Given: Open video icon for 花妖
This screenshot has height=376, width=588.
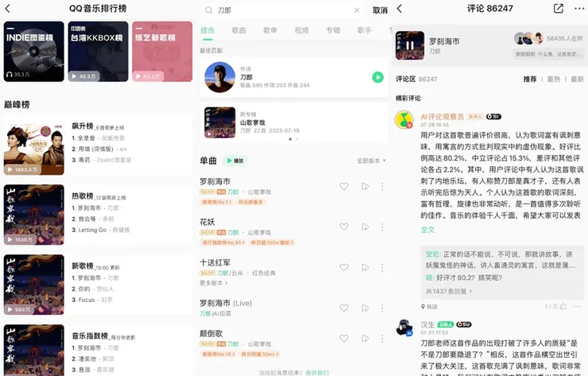Looking at the screenshot, I should [x=365, y=227].
